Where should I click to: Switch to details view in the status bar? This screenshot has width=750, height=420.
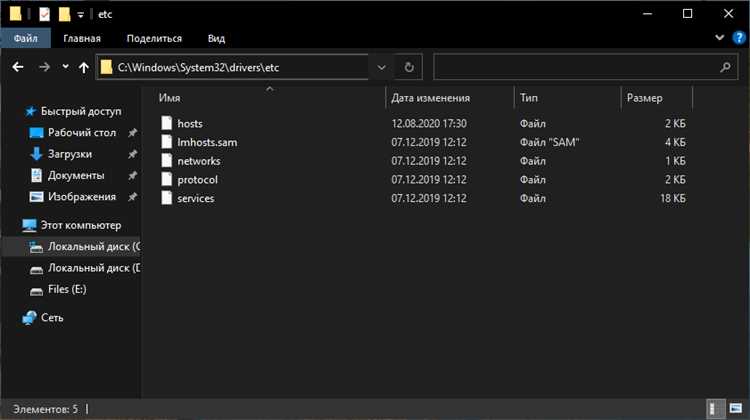[717, 408]
